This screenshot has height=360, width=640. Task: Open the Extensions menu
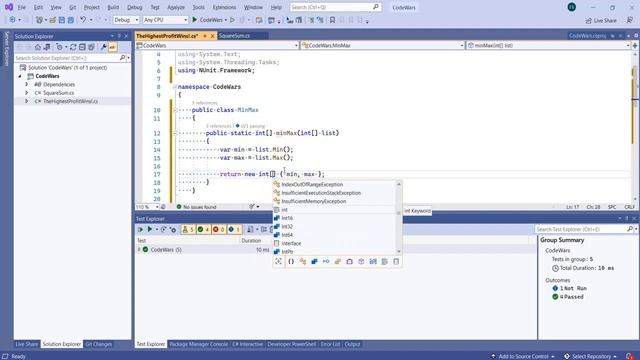[x=224, y=7]
